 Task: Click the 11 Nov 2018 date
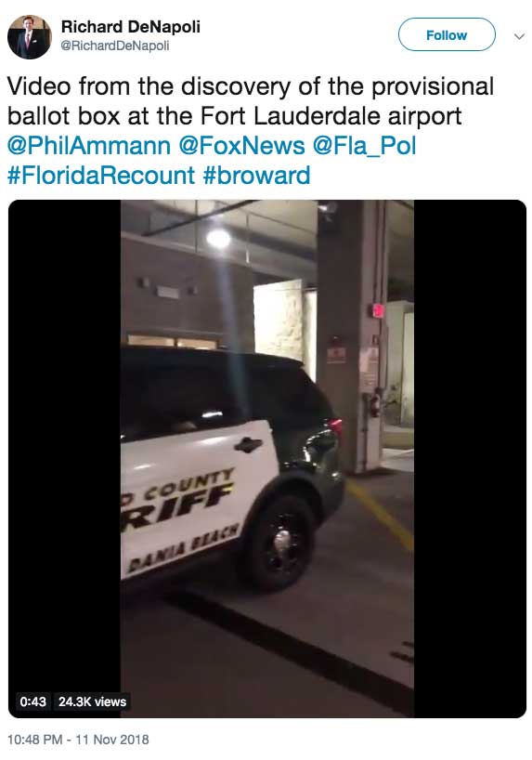click(x=112, y=740)
